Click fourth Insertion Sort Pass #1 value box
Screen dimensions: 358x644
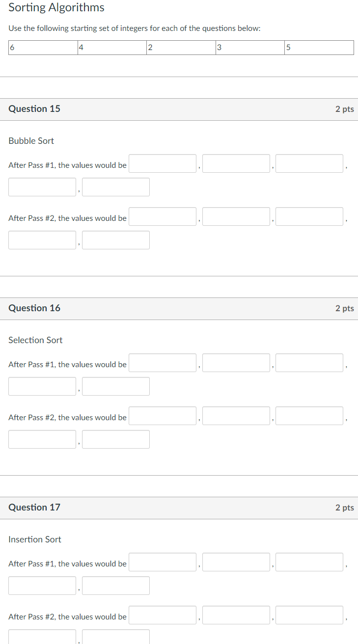(42, 586)
